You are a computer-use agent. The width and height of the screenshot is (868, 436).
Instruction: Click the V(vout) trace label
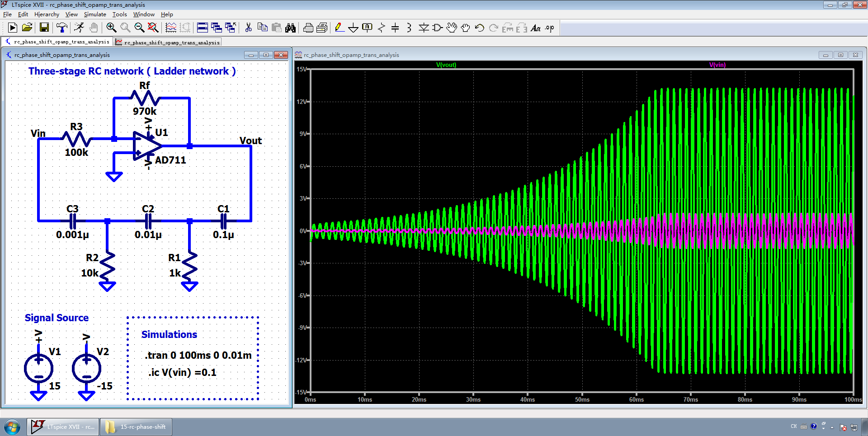point(446,65)
